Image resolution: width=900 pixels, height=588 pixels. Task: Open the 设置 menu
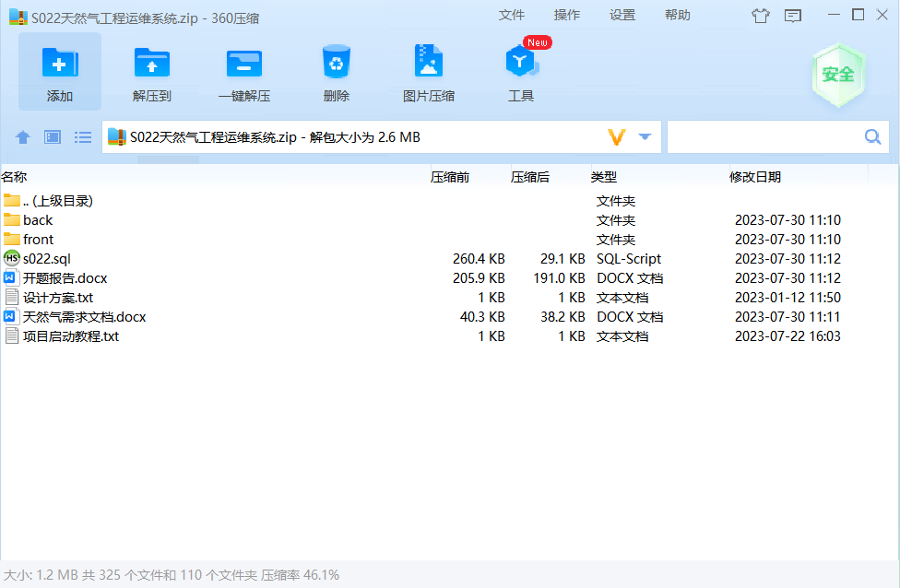pos(622,16)
